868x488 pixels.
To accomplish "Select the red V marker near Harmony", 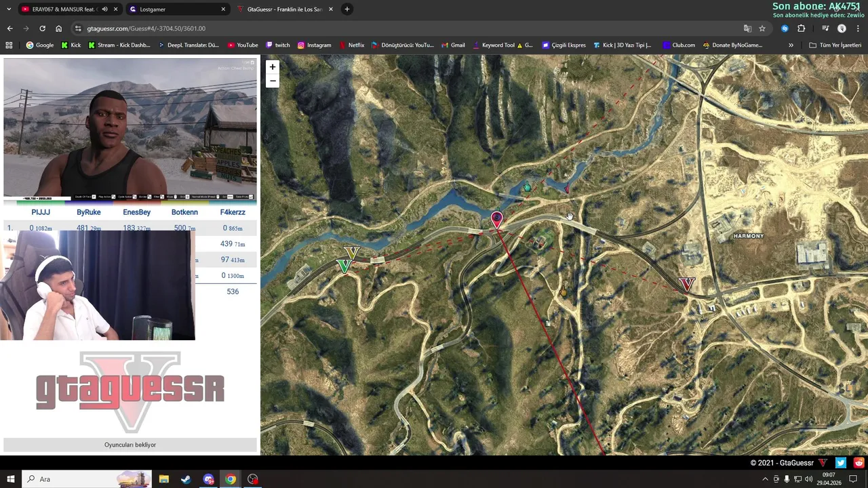I will [688, 285].
